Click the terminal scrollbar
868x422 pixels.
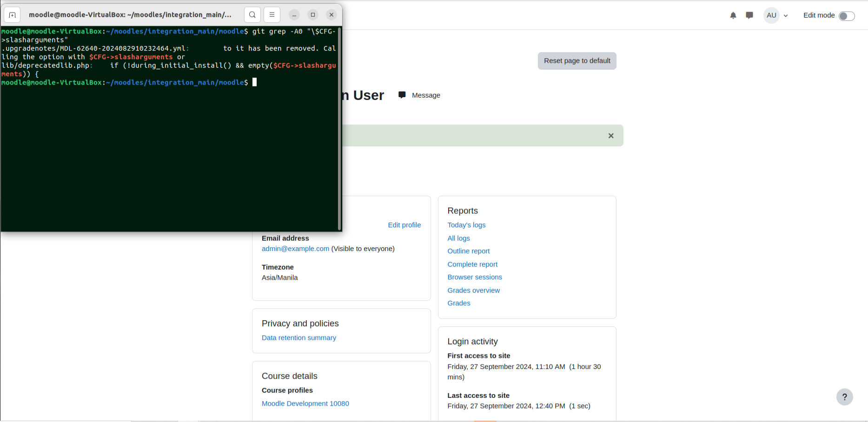340,129
